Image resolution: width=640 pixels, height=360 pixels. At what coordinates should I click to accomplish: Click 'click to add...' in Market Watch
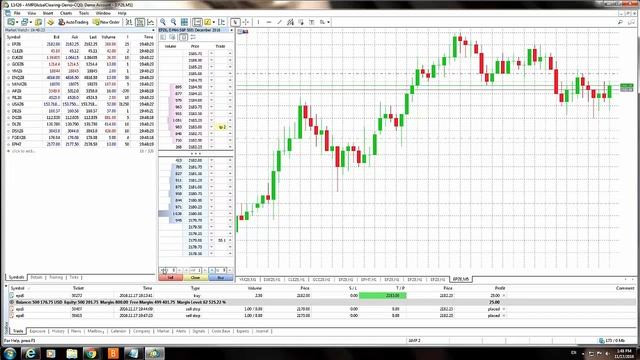tap(24, 151)
